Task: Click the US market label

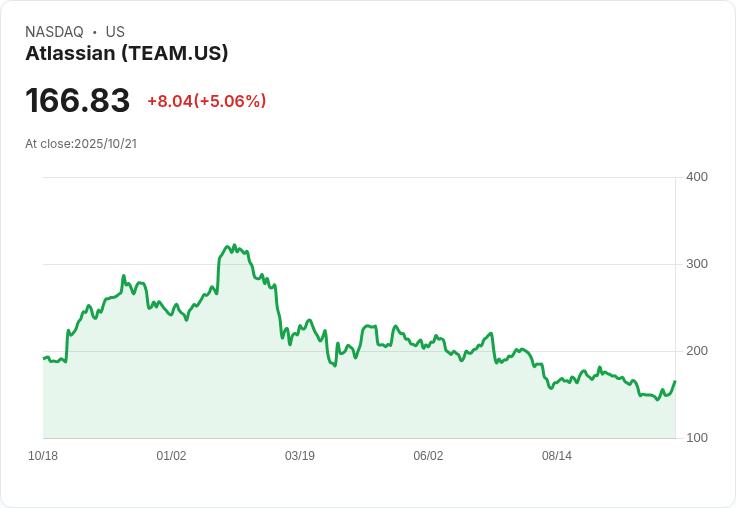Action: (x=115, y=32)
